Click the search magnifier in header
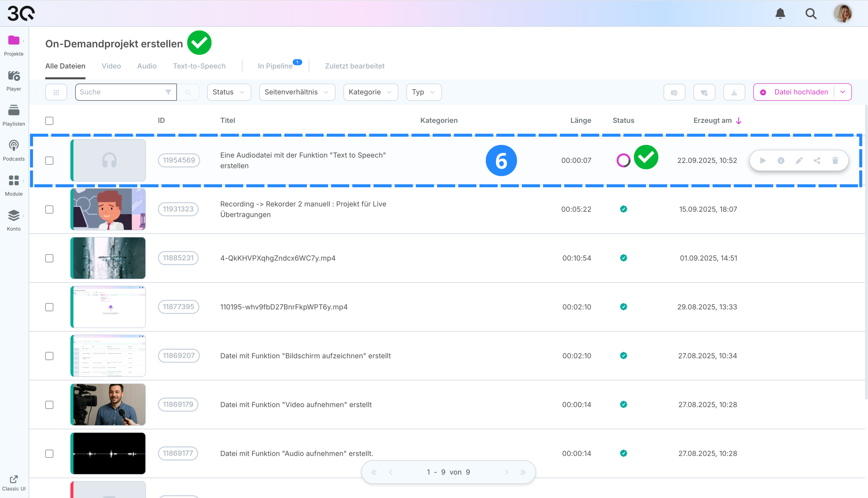Image resolution: width=868 pixels, height=498 pixels. coord(810,14)
